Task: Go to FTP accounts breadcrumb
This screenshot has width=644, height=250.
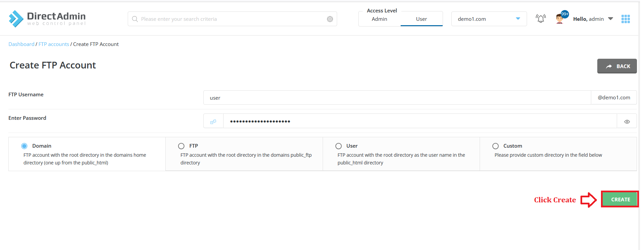Action: click(x=54, y=44)
